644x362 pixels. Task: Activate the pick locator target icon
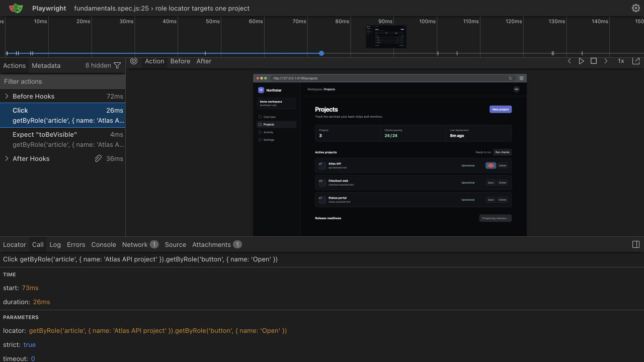[134, 61]
